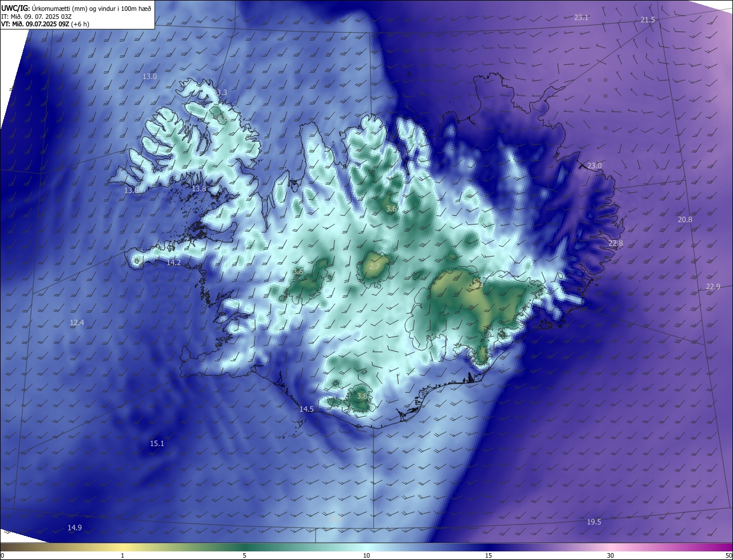This screenshot has width=733, height=560.
Task: Click the colorbar tick label 15
Action: tap(488, 555)
